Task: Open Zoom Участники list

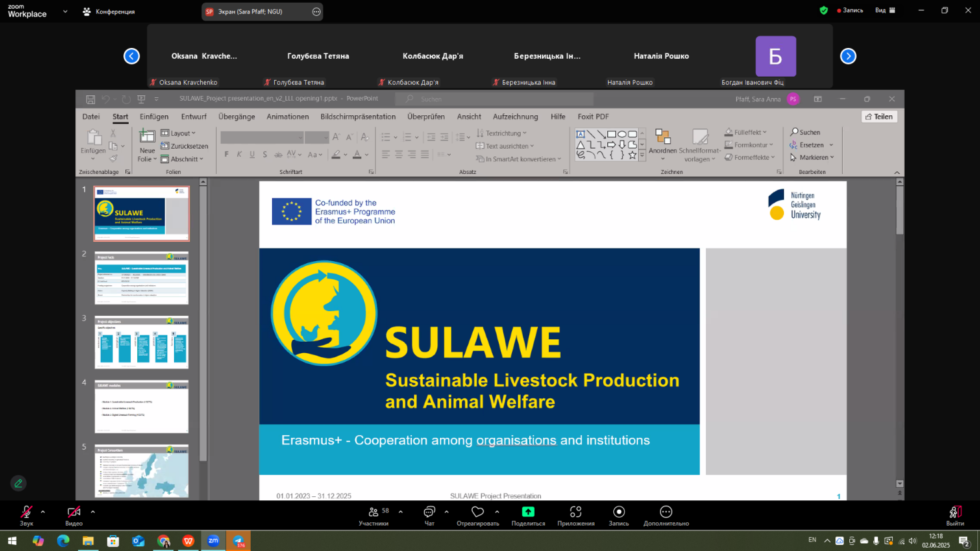Action: click(x=374, y=516)
